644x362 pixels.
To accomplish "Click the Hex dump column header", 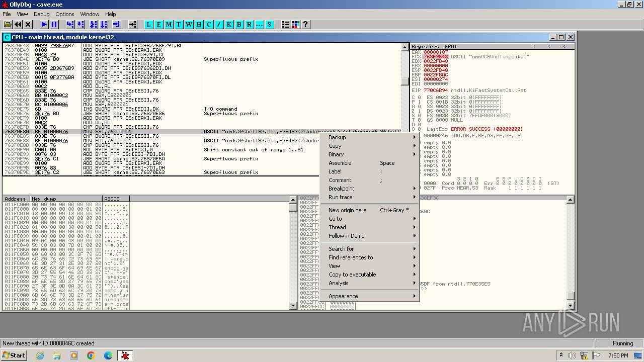I will (66, 199).
